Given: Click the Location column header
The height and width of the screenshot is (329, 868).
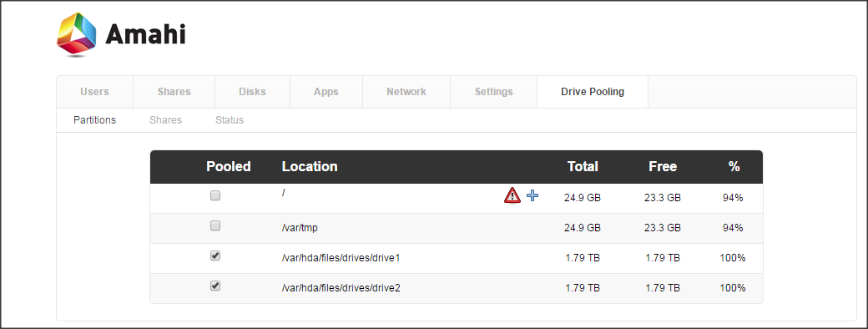Looking at the screenshot, I should (x=310, y=167).
